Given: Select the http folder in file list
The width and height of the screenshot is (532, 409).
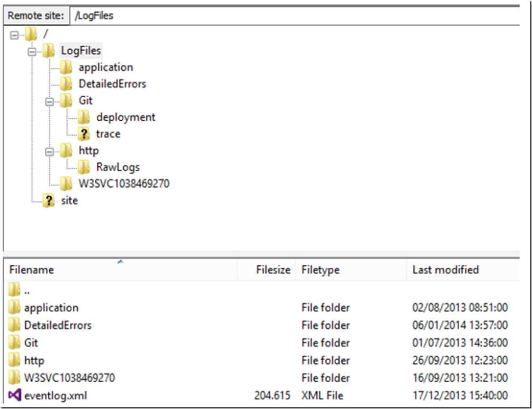Looking at the screenshot, I should [34, 360].
